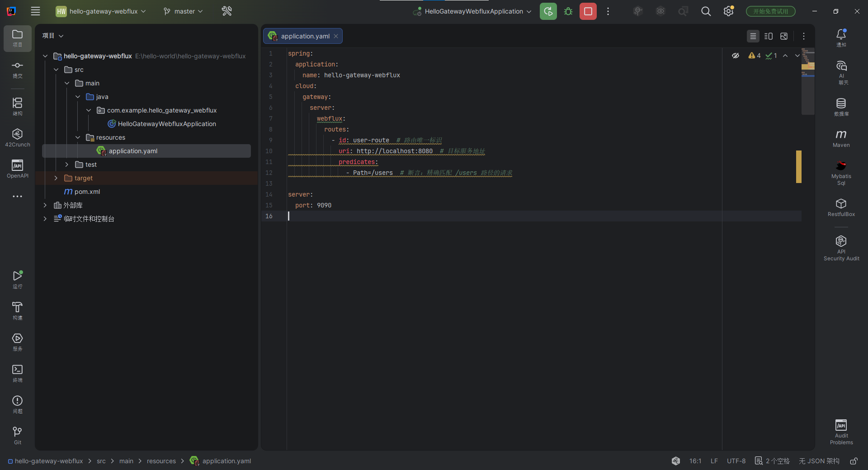Open the Notifications panel
868x470 pixels.
[x=841, y=38]
